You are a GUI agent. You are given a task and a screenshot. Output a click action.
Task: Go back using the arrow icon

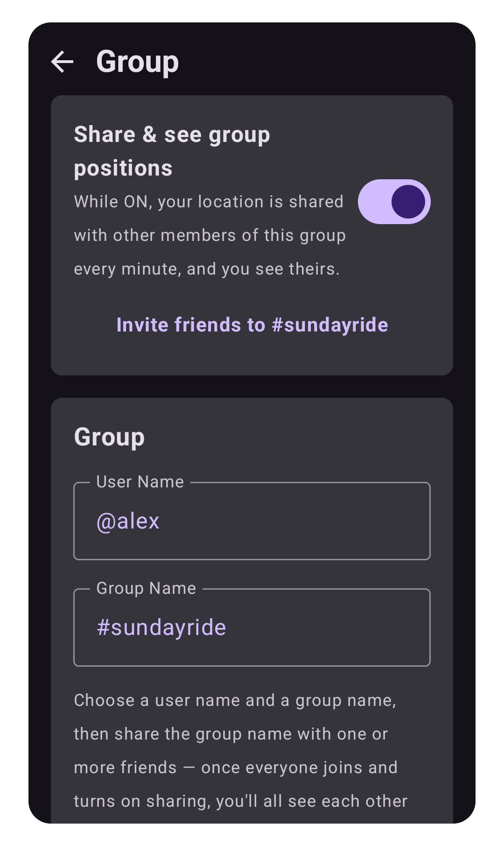pyautogui.click(x=63, y=62)
